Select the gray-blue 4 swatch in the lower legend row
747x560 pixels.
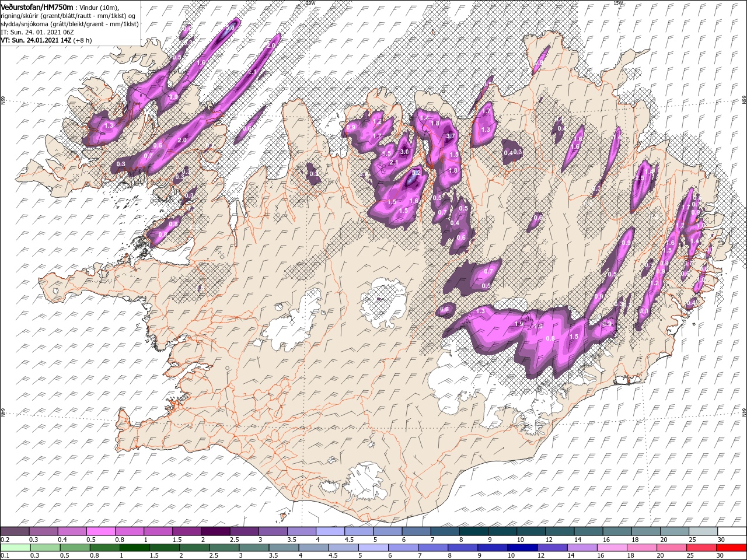point(313,548)
